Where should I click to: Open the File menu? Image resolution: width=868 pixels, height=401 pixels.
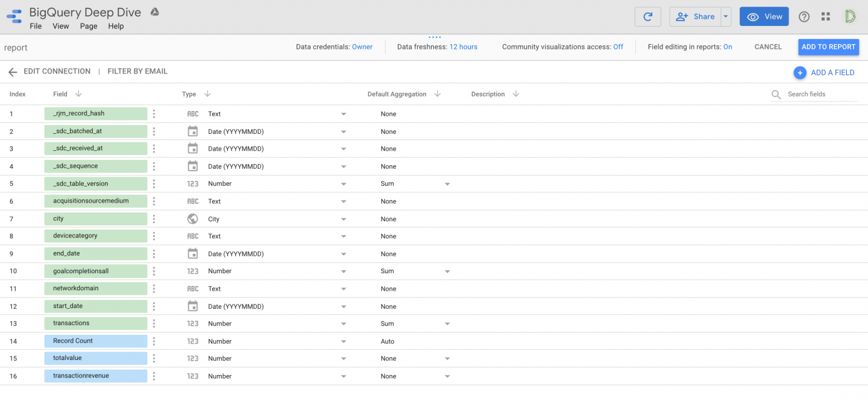pyautogui.click(x=35, y=26)
